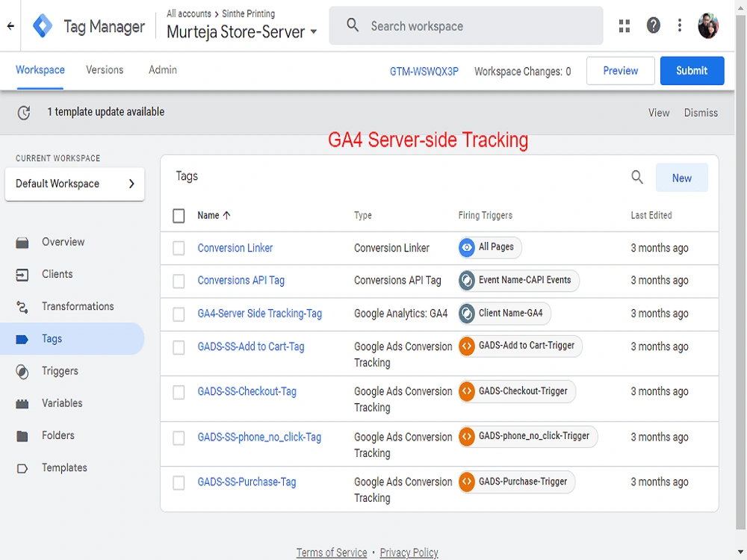Viewport: 747px width, 560px height.
Task: Click the Overview briefcase icon
Action: 22,243
